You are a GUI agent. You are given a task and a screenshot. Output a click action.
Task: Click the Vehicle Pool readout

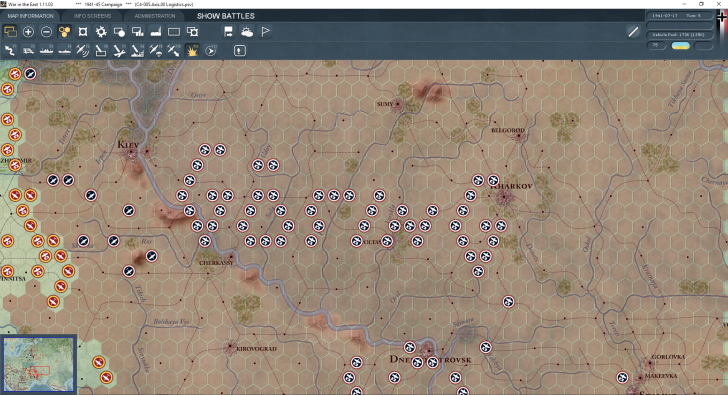coord(680,34)
